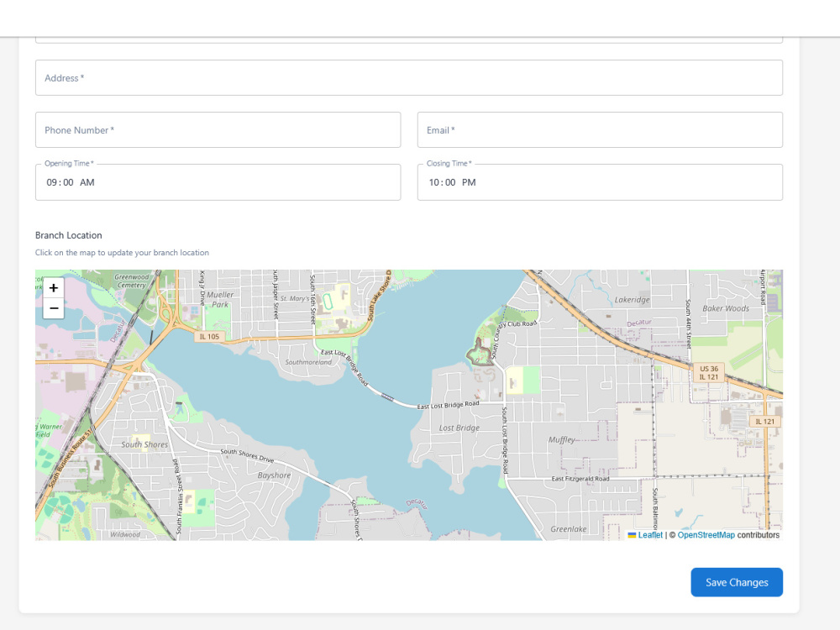The width and height of the screenshot is (840, 630).
Task: Change the Opening Time AM period
Action: pos(87,182)
